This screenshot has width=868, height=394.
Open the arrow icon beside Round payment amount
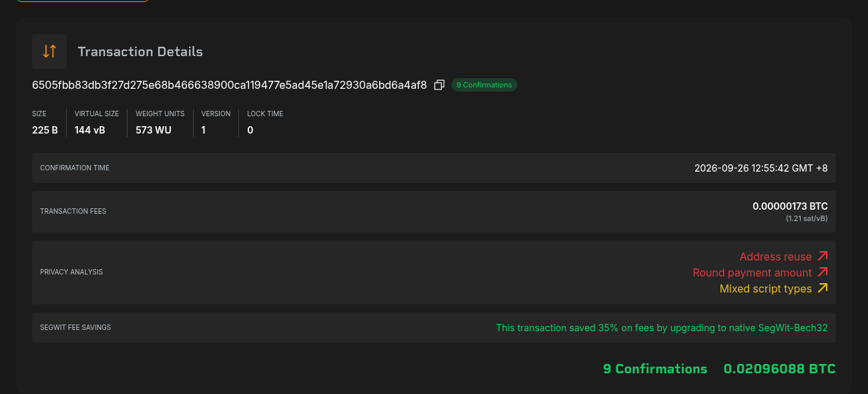coord(823,272)
